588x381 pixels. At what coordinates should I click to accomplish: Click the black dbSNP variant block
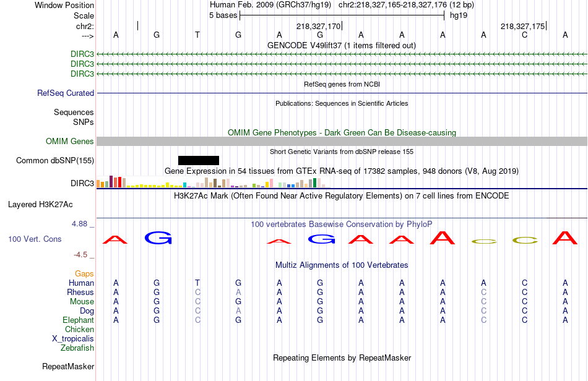click(199, 160)
